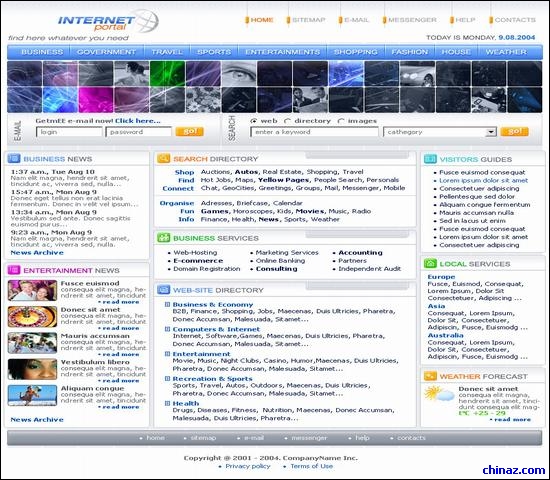
Task: Click the Search Directory magnifier icon
Action: pos(163,159)
